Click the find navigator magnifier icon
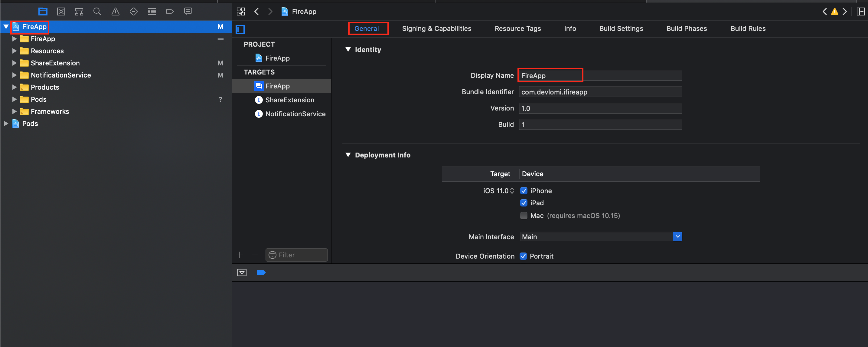The image size is (868, 347). (97, 12)
